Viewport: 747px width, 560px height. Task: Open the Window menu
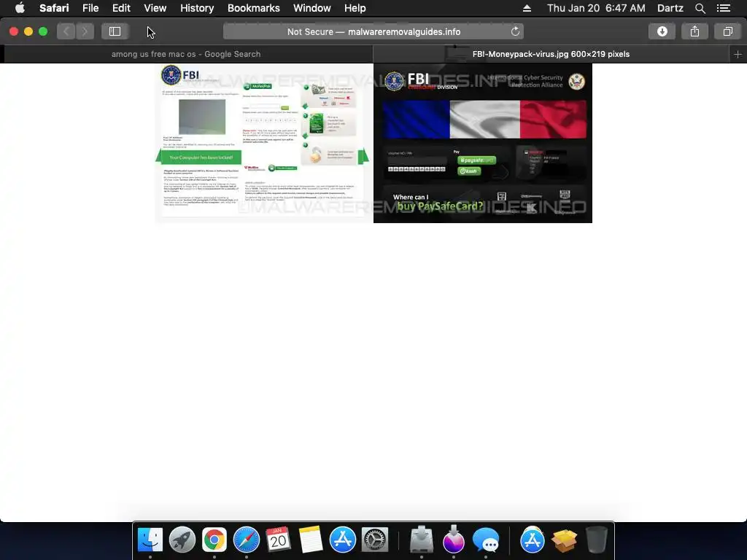coord(312,8)
